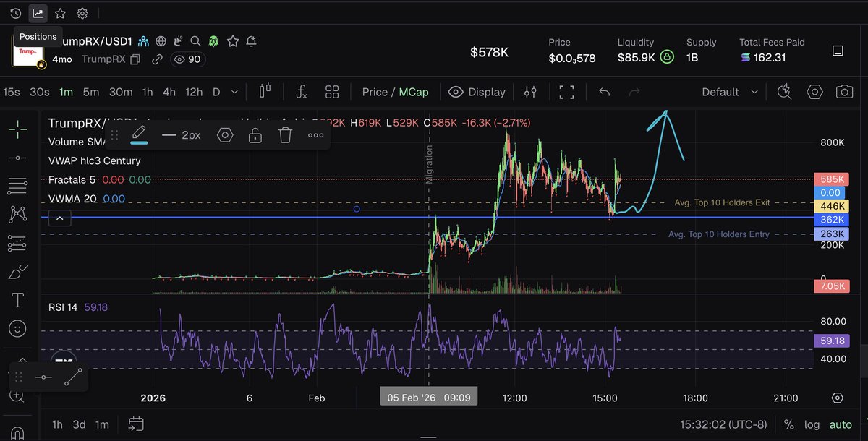Image resolution: width=868 pixels, height=441 pixels.
Task: Select the forecast measurement tool
Action: 17,244
